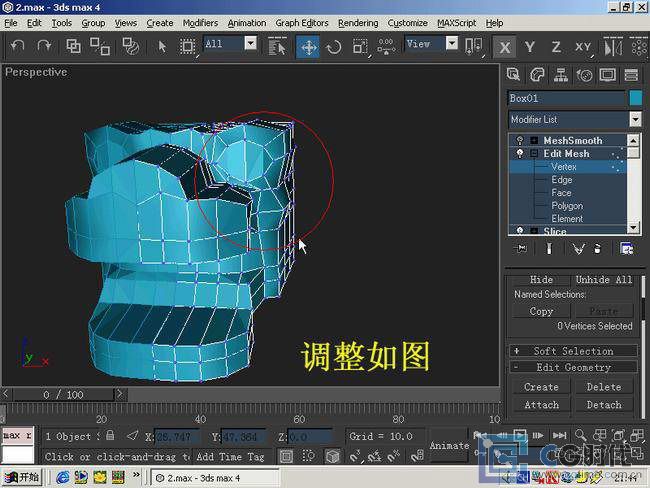The width and height of the screenshot is (650, 488).
Task: Click the Hide button
Action: coord(541,280)
